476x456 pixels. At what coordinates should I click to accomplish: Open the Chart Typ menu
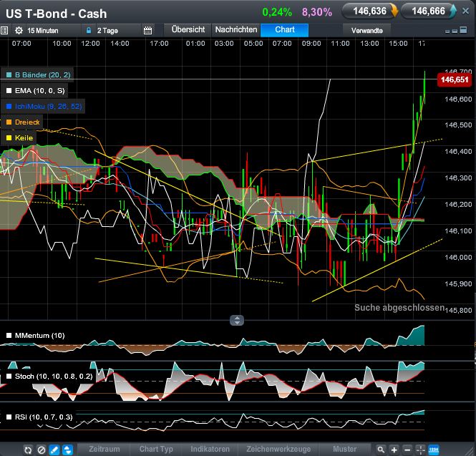point(156,449)
